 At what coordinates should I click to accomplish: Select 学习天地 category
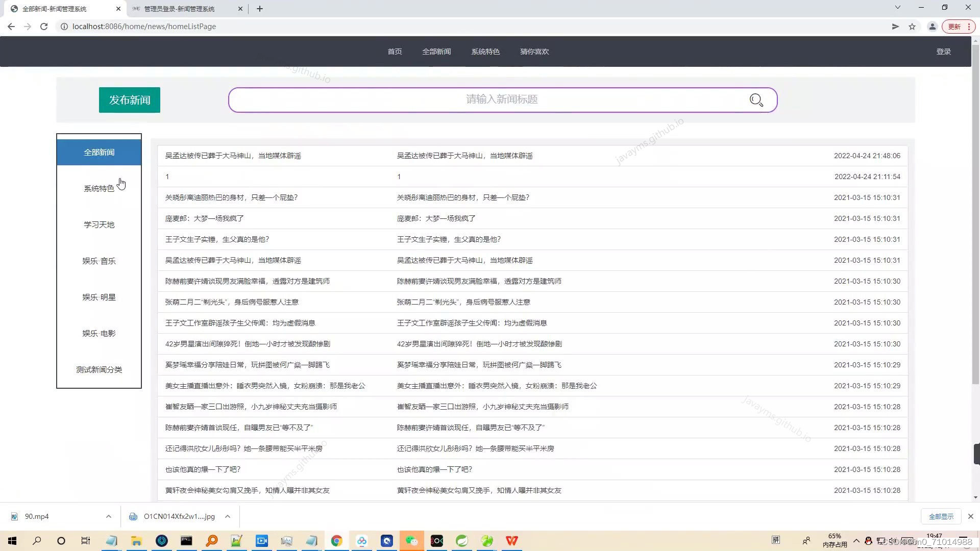tap(99, 225)
